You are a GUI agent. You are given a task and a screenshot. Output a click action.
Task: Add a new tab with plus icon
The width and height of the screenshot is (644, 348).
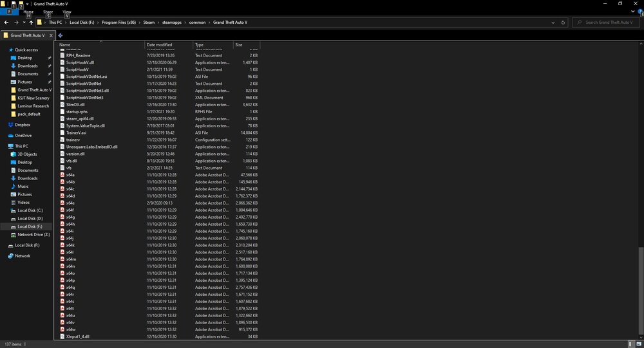[x=61, y=35]
